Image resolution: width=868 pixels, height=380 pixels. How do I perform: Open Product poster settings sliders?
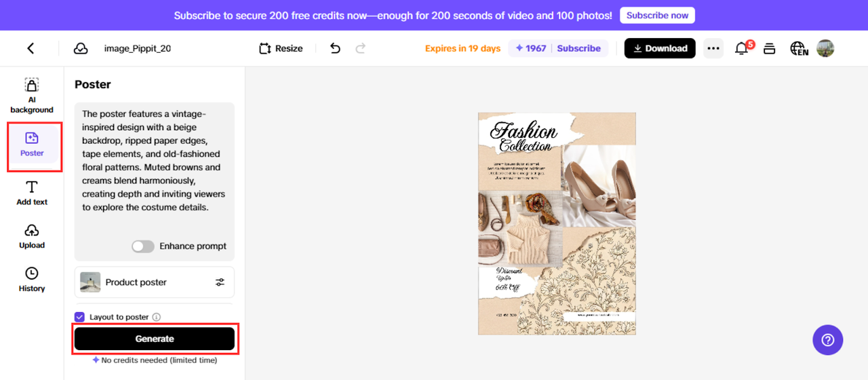(x=220, y=282)
